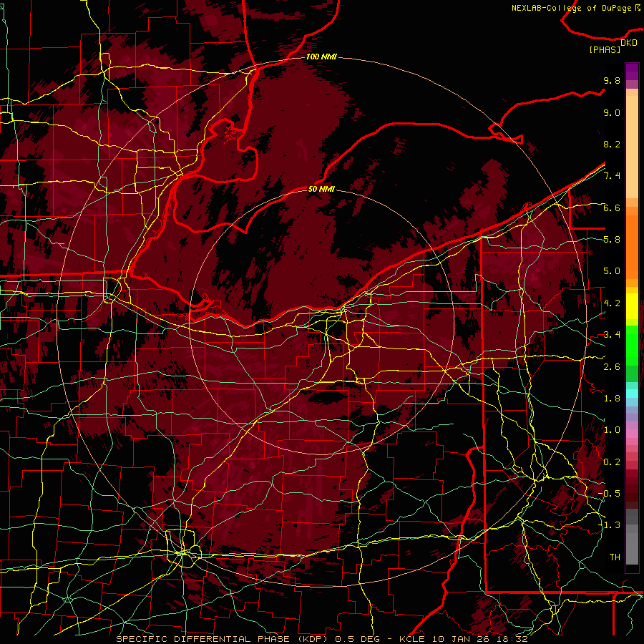Click the 4.2 value on the legend
644x644 pixels.
(x=612, y=303)
